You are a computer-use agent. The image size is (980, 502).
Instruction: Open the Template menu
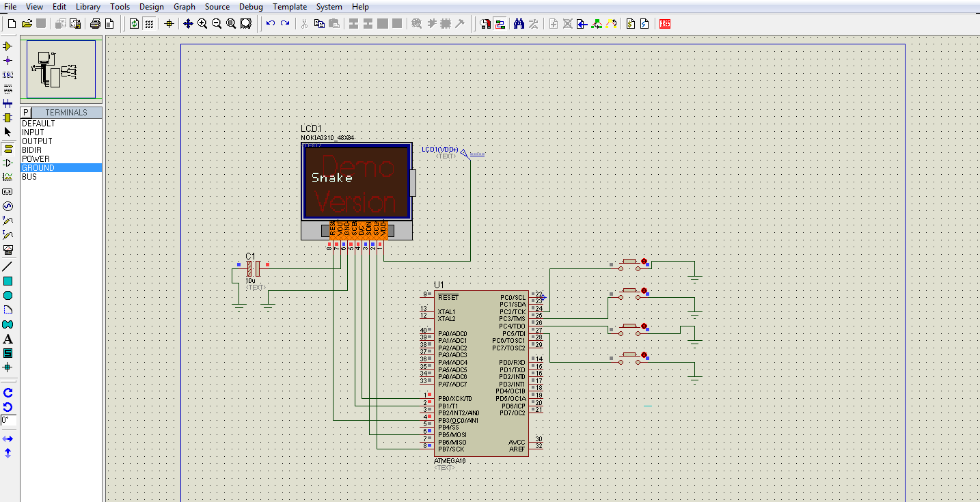(290, 7)
